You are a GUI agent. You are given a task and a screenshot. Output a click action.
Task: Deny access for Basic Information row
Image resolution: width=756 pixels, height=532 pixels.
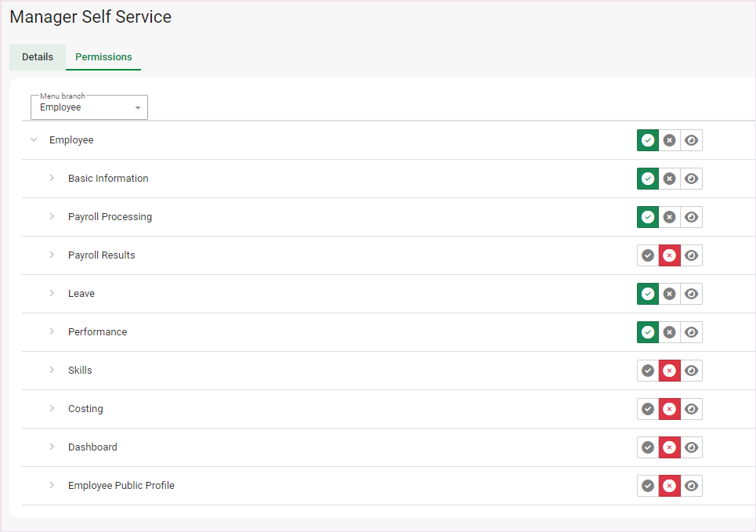click(669, 179)
